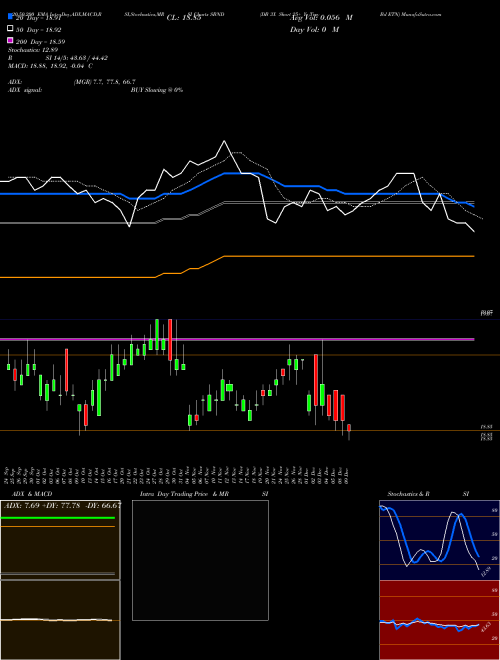The image size is (500, 660).
Task: Click the magenta 200 Day line on candlestick chart
Action: (x=237, y=339)
